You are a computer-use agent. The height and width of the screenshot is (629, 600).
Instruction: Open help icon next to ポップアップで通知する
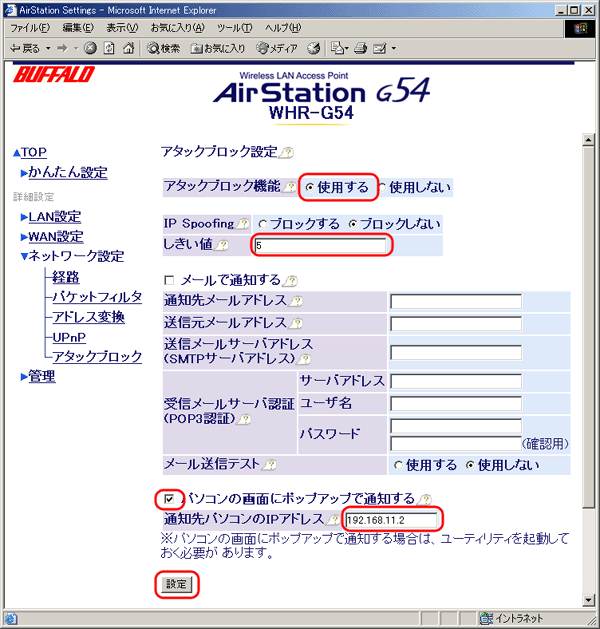click(x=425, y=499)
